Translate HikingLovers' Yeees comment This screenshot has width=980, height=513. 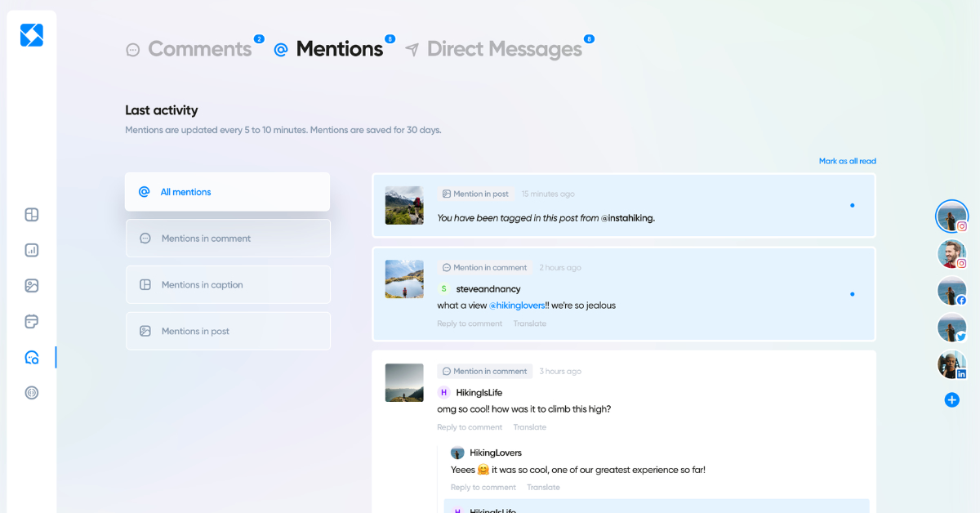(x=543, y=487)
